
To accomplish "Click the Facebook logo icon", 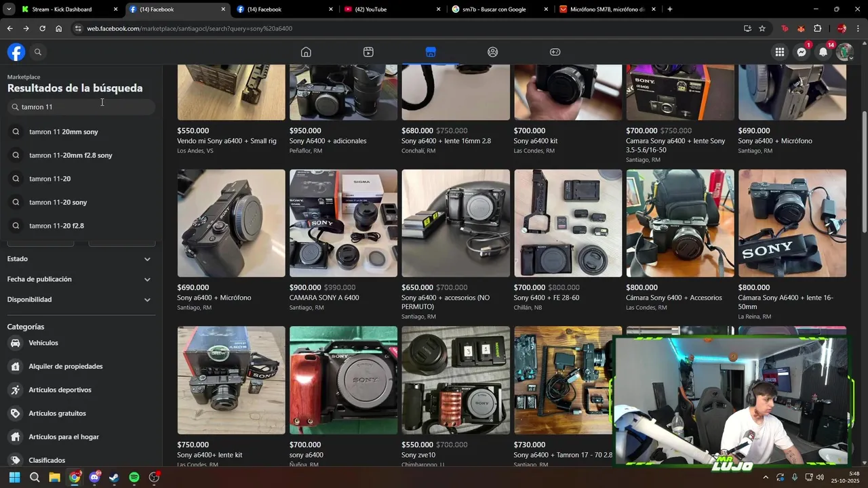I will (x=16, y=52).
